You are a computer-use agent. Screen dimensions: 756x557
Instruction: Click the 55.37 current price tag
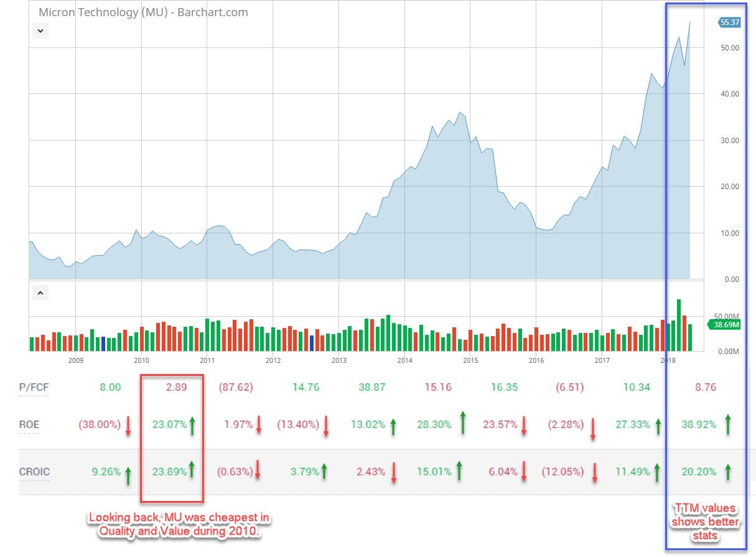click(x=729, y=22)
